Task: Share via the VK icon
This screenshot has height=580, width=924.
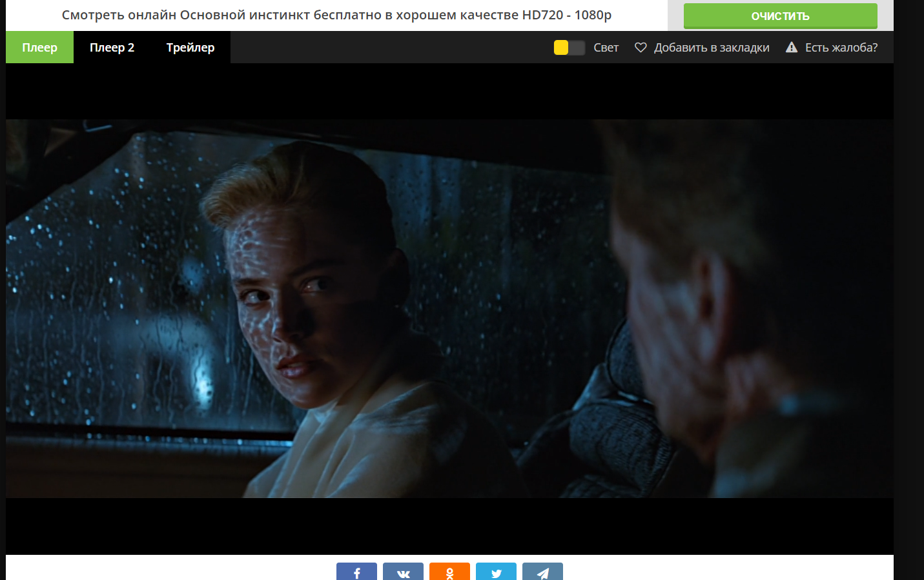Action: click(x=403, y=572)
